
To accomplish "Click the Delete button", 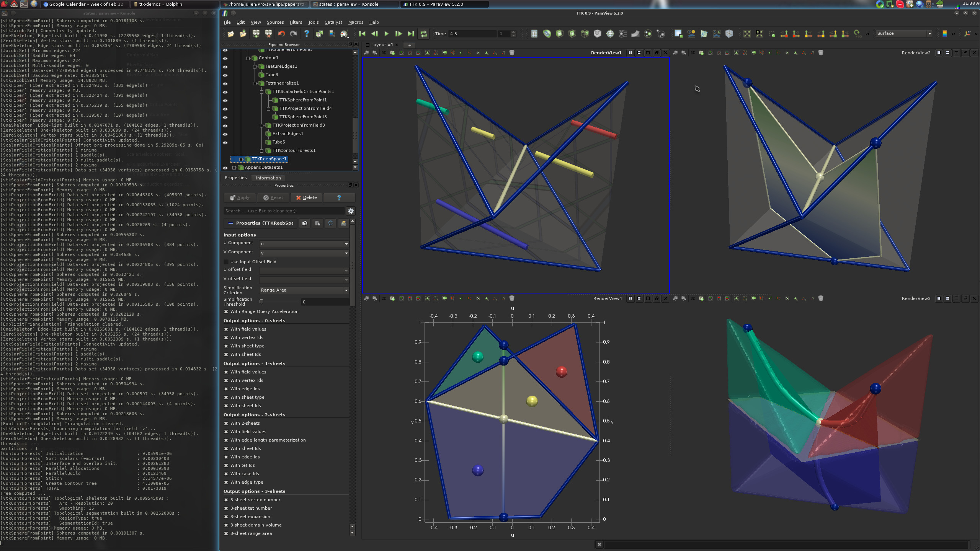I will pos(306,197).
